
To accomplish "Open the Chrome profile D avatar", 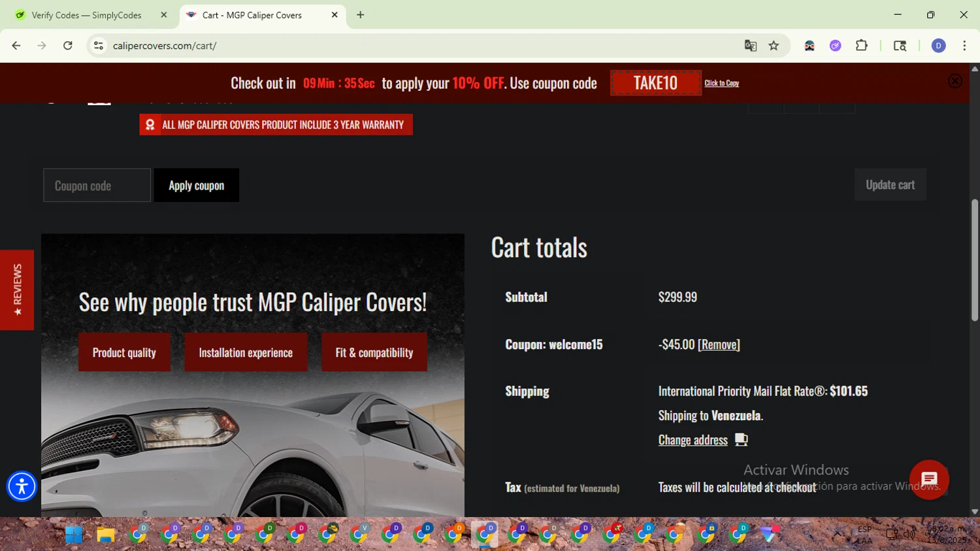I will tap(938, 46).
